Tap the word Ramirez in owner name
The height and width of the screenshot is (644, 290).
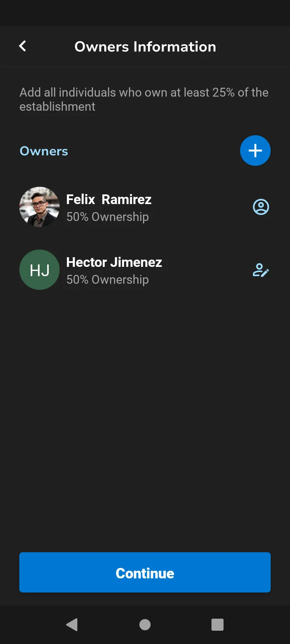click(x=126, y=199)
